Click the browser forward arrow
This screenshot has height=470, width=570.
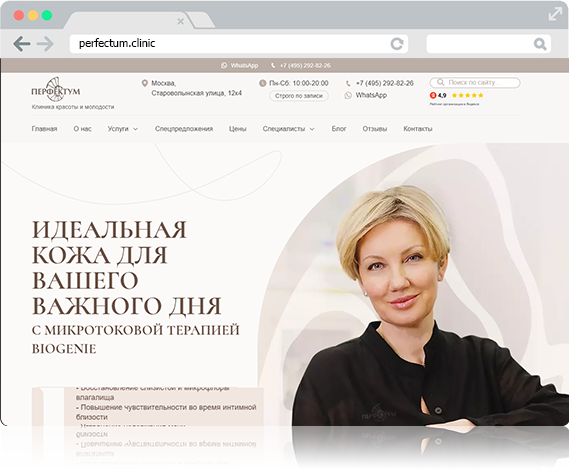[x=45, y=44]
